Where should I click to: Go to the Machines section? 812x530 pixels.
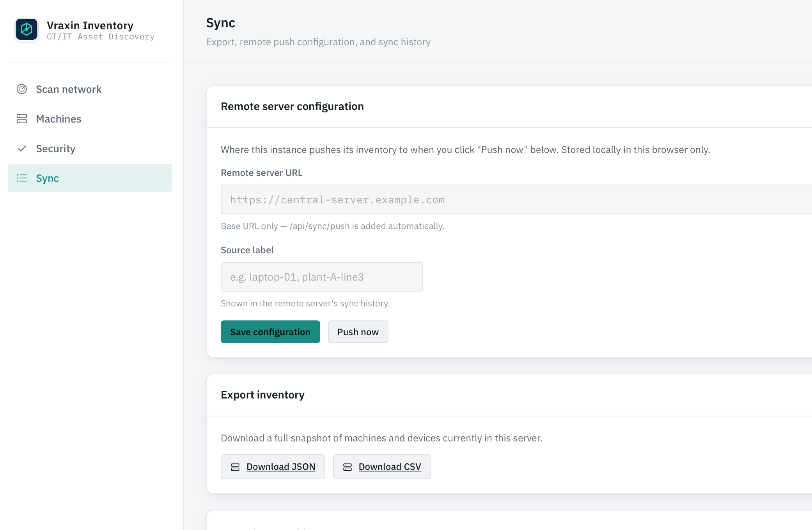[x=90, y=119]
